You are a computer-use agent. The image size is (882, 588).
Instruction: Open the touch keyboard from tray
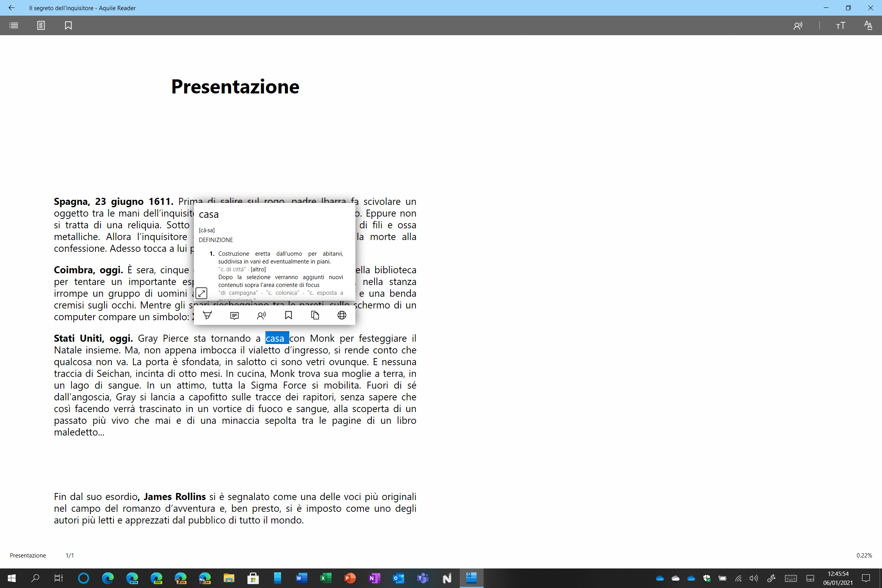pos(791,578)
